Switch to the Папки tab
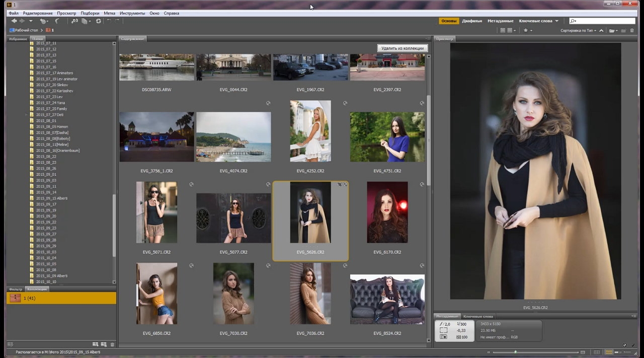Image resolution: width=644 pixels, height=358 pixels. (x=37, y=39)
